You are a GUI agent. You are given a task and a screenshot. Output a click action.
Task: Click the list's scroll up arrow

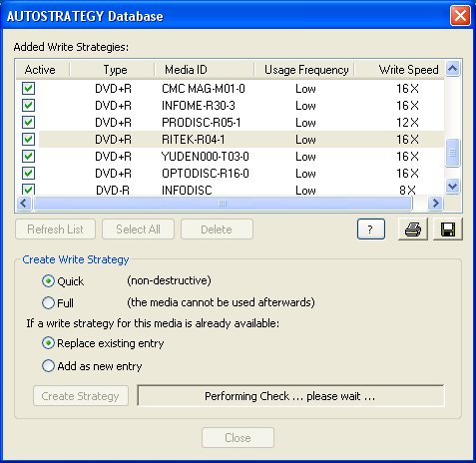[x=452, y=69]
